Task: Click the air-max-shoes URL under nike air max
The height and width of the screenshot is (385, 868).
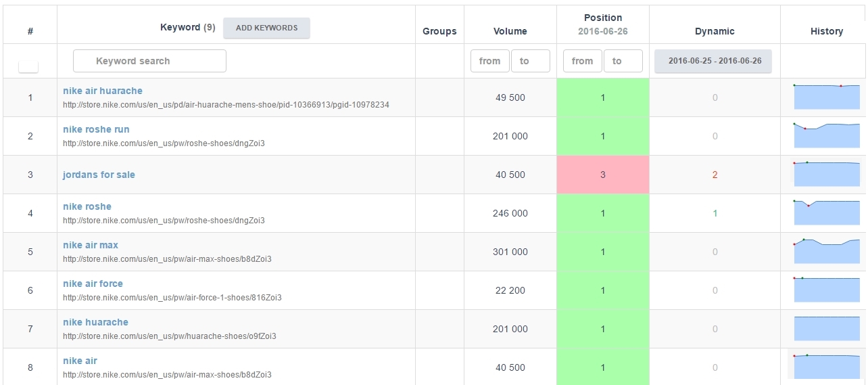Action: (x=167, y=259)
